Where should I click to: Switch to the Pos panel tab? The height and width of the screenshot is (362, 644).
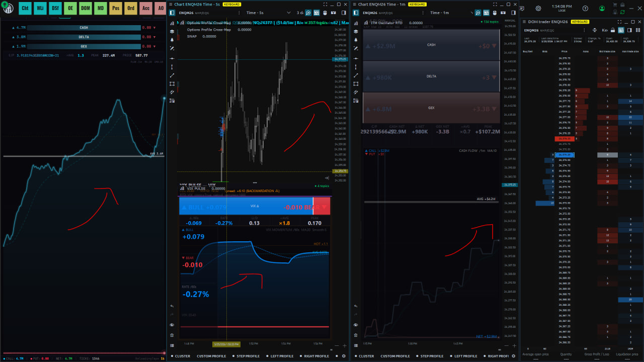116,8
